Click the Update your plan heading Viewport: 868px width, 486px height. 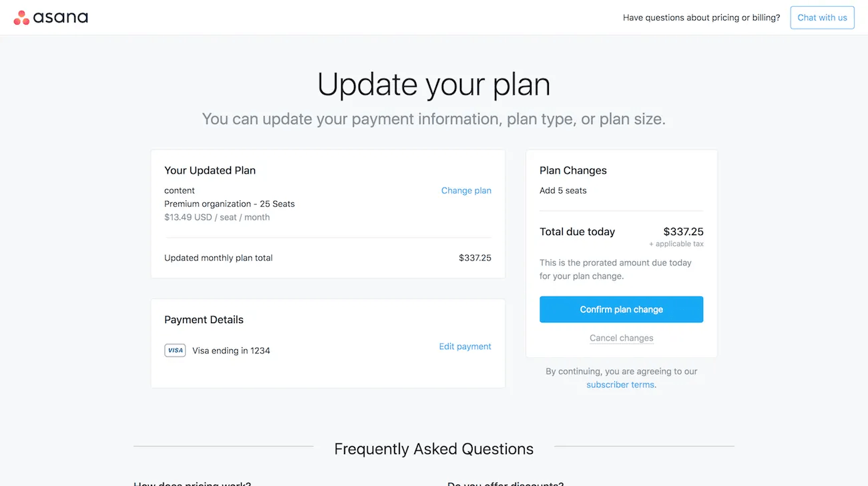(x=434, y=85)
